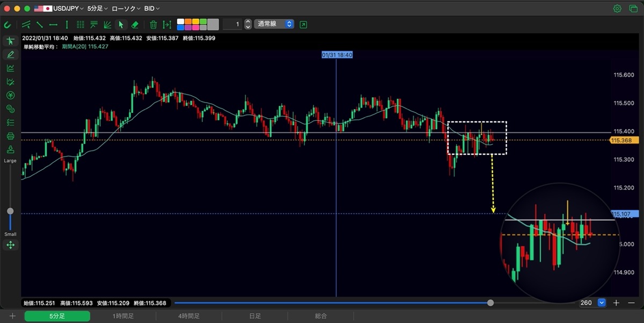Open the 通常線 line style dropdown
This screenshot has width=644, height=323.
point(274,24)
